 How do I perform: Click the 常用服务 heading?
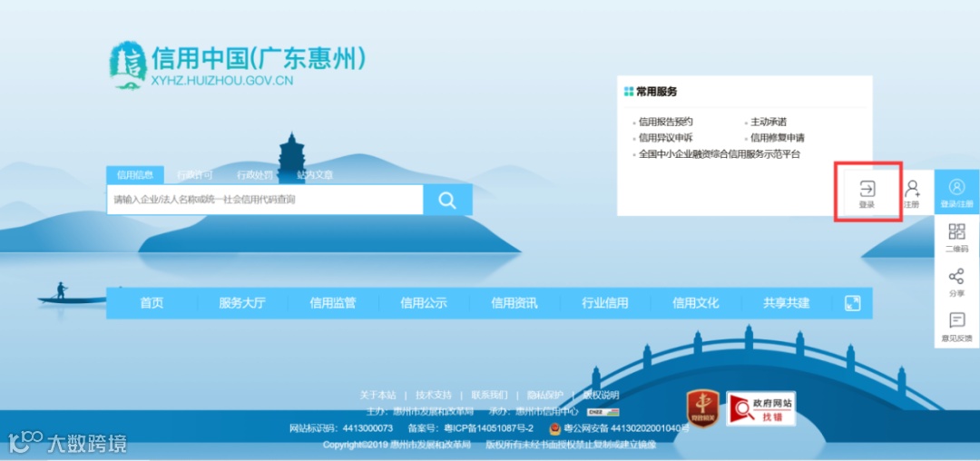(657, 92)
